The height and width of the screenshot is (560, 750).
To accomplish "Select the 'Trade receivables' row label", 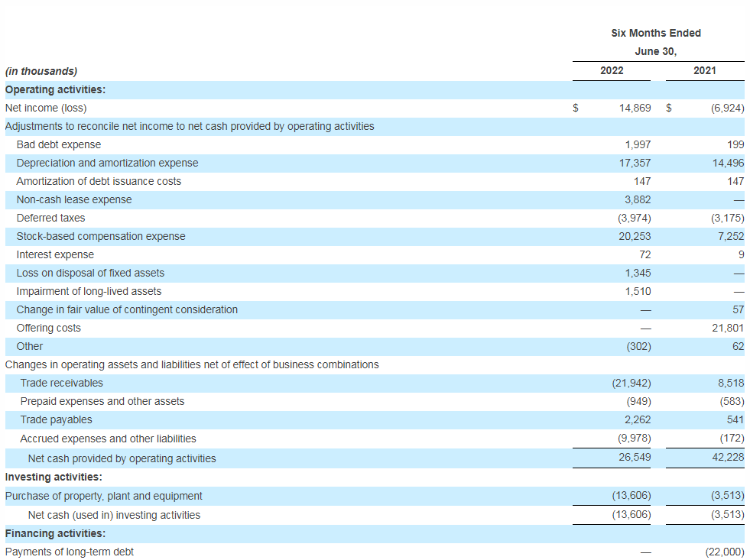I will 61,383.
